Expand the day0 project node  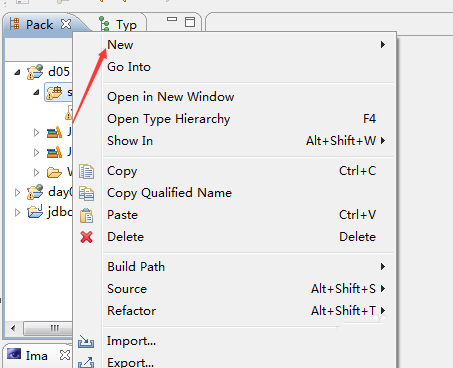tap(17, 192)
